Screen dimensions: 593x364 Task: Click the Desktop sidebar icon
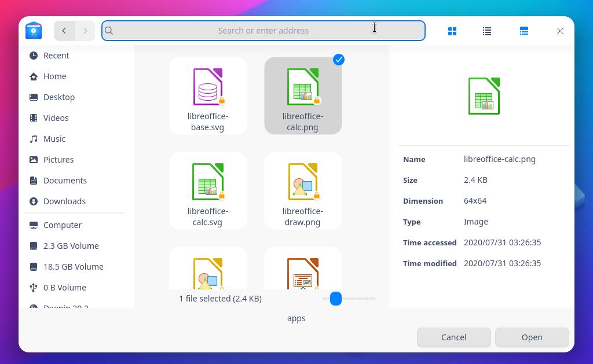34,97
